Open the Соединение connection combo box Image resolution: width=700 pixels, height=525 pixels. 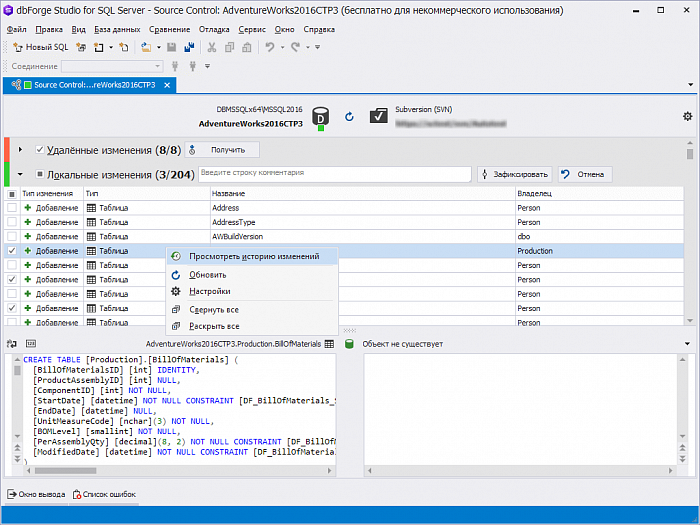(112, 66)
